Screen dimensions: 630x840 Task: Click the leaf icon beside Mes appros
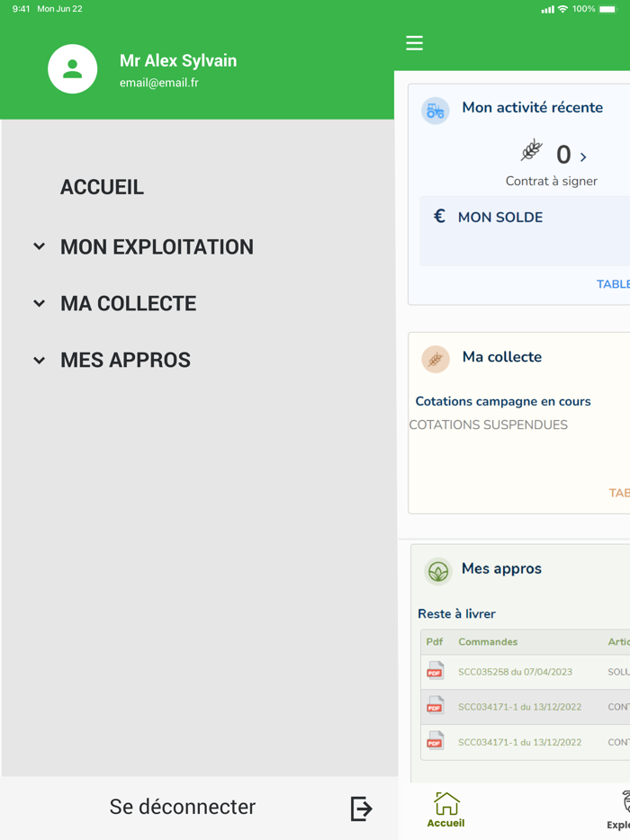[438, 572]
